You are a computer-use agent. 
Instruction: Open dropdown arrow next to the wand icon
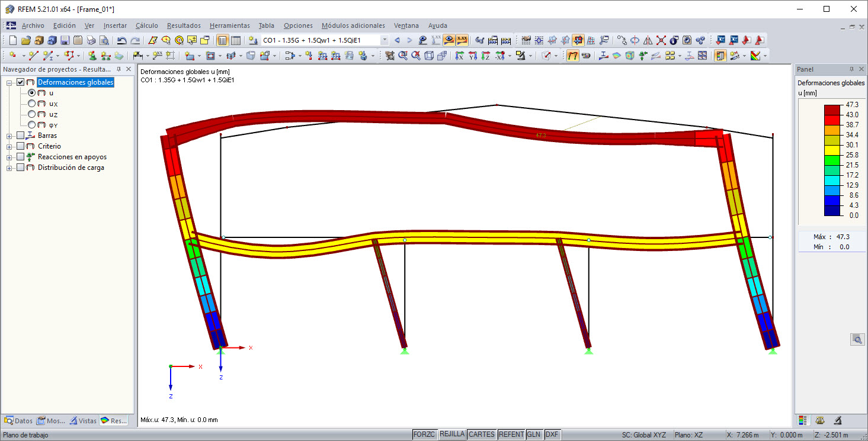click(744, 56)
